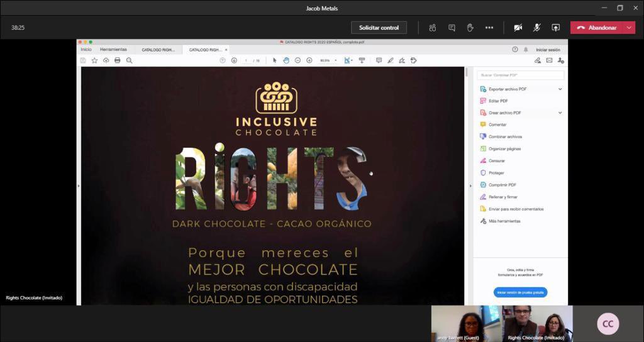
Task: Open share content tray
Action: (x=556, y=28)
